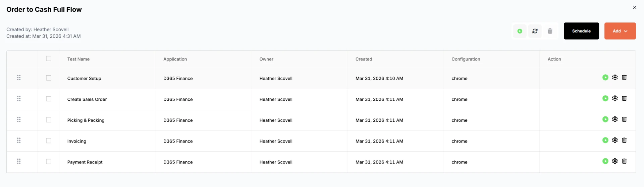Run the Payment Receipt test
The height and width of the screenshot is (187, 644).
tap(605, 161)
